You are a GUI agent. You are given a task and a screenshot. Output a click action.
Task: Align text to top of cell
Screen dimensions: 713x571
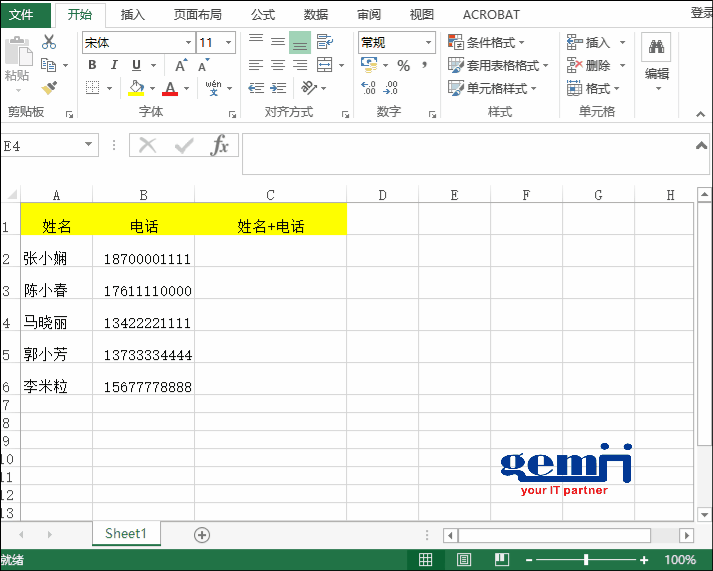(x=256, y=42)
